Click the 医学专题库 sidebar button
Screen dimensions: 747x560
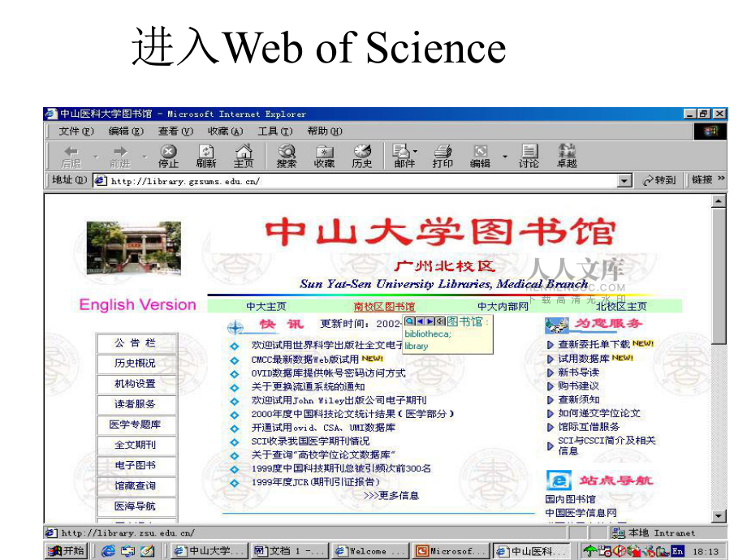pyautogui.click(x=136, y=424)
